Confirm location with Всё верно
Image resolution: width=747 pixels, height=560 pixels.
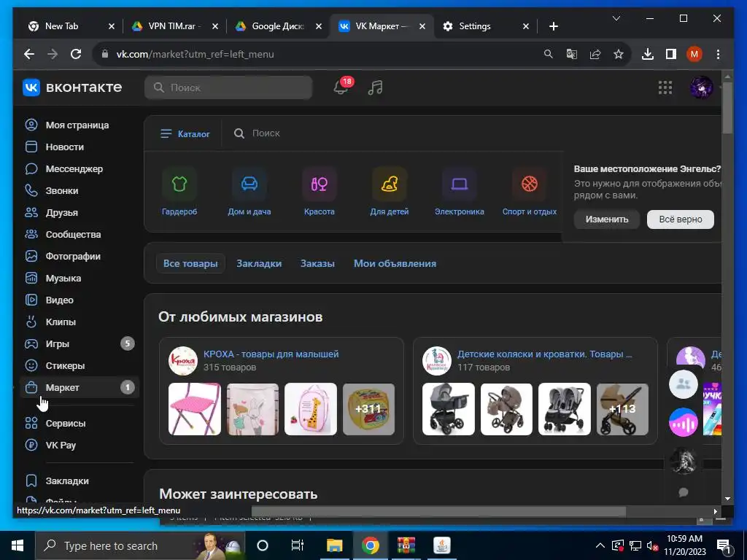pyautogui.click(x=681, y=219)
